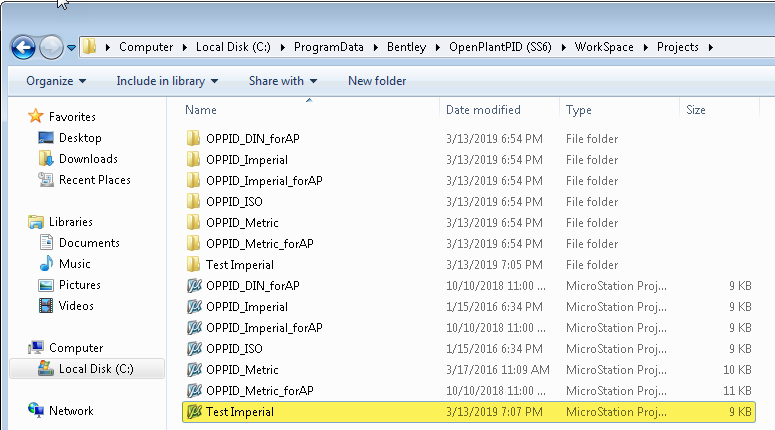Screen dimensions: 775x430
Task: Open Desktop in Favorites
Action: 80,138
